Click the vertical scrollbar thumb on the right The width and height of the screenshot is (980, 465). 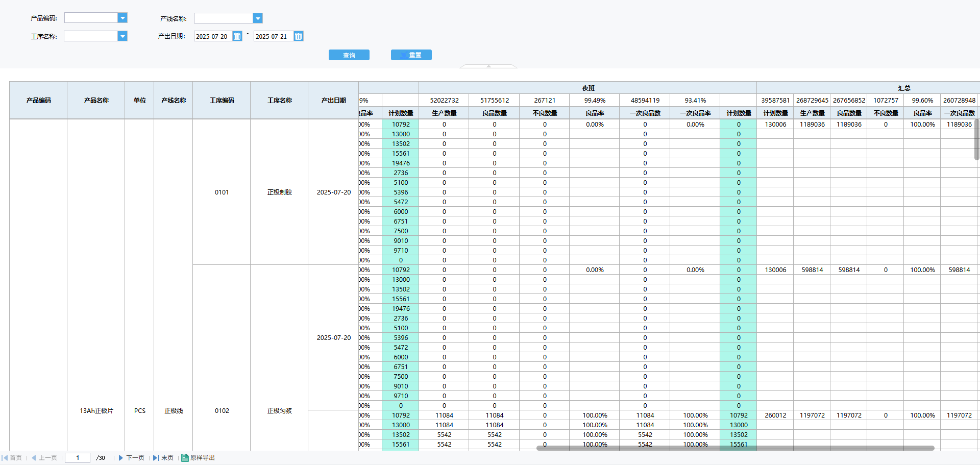click(x=976, y=139)
